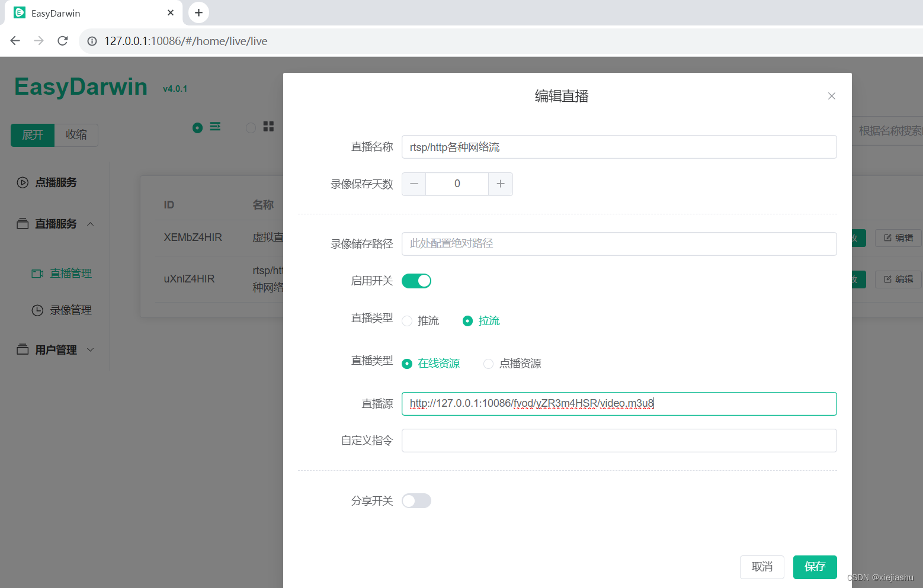Select the 推流 radio option
Viewport: 923px width, 588px height.
[x=407, y=320]
